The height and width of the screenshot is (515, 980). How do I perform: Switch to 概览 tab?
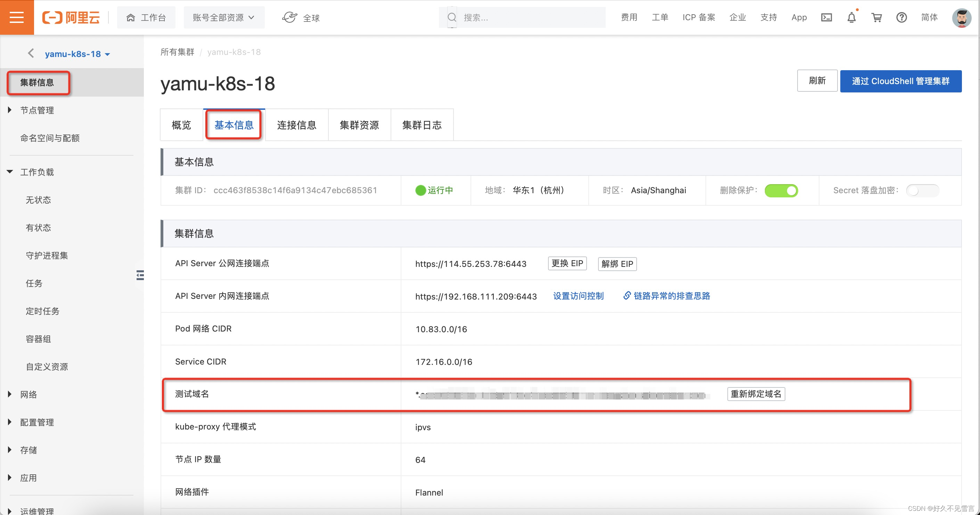(x=181, y=125)
